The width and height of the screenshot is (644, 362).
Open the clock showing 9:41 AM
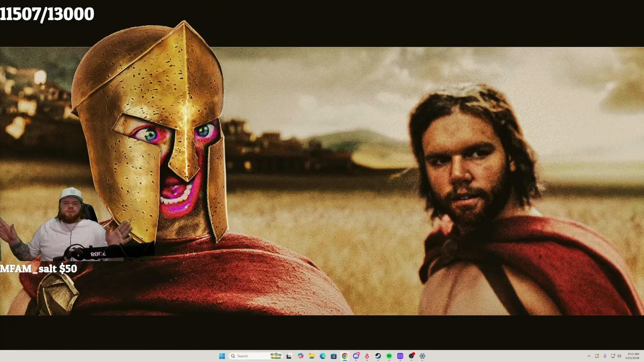coord(632,356)
